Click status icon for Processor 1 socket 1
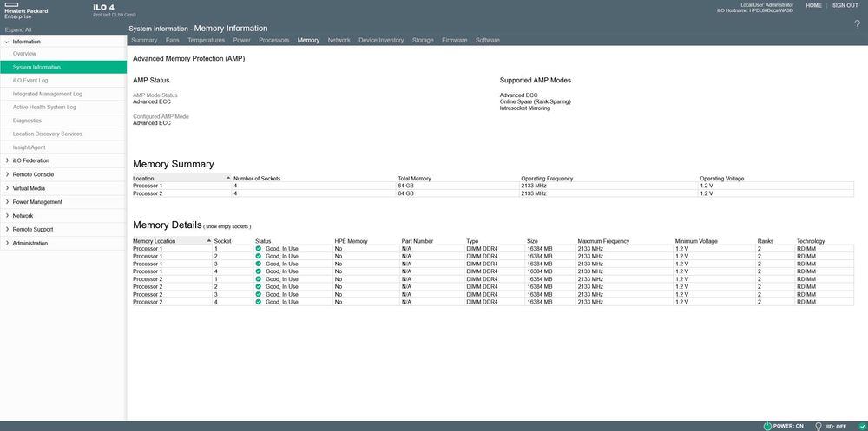The width and height of the screenshot is (868, 431). (258, 249)
